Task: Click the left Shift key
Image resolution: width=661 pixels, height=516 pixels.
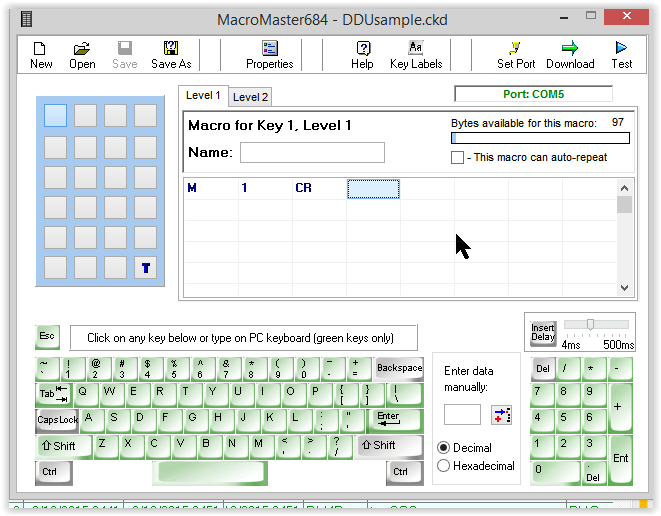Action: point(64,446)
